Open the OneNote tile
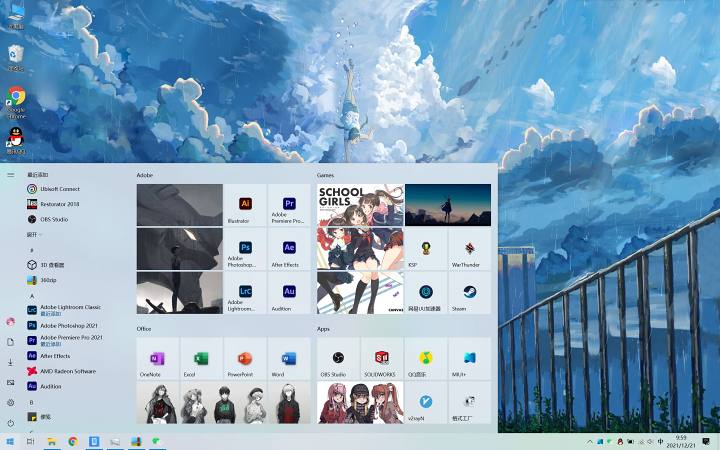The height and width of the screenshot is (450, 720). (158, 359)
